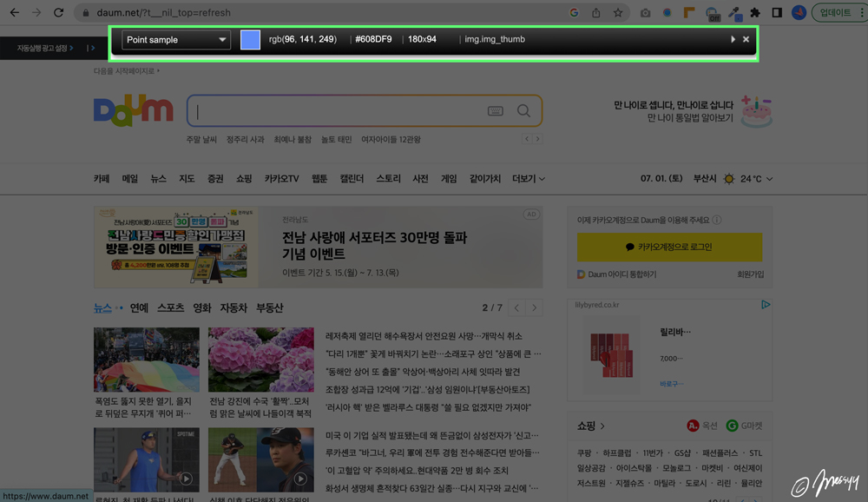868x502 pixels.
Task: Play the pitcher video thumbnail
Action: 260,459
